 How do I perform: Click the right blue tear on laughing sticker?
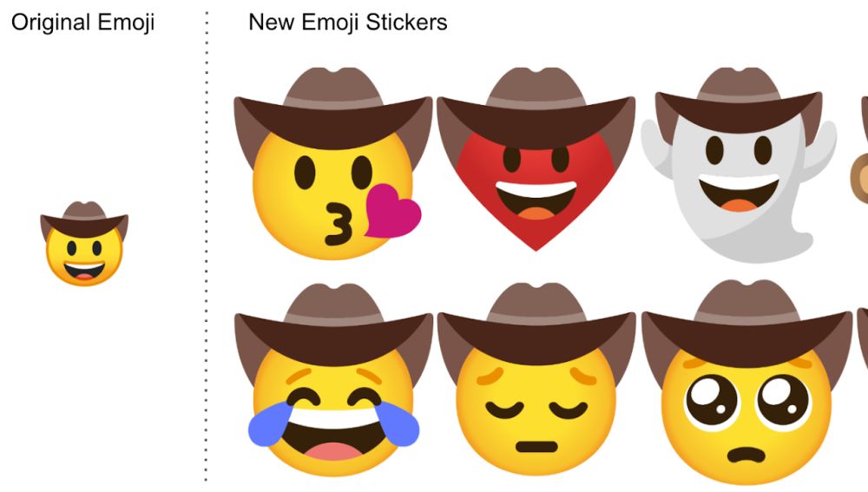(x=397, y=424)
